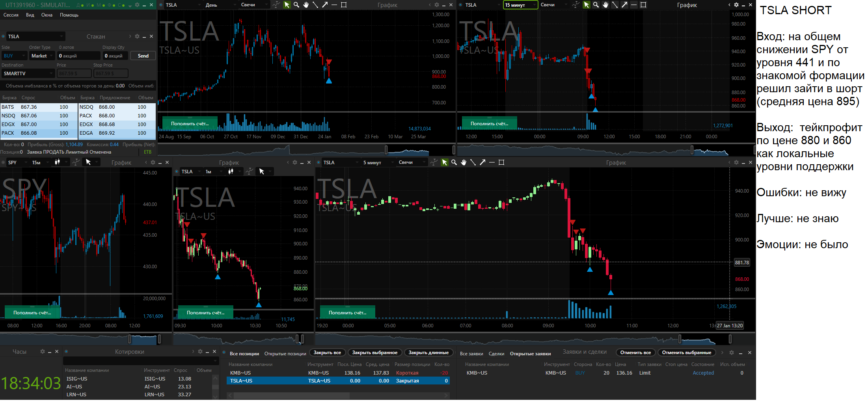Toggle the link indicator of the 15-minute TSLA chart
The height and width of the screenshot is (401, 868).
(460, 5)
